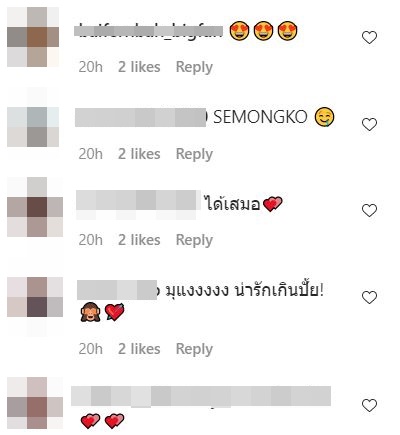This screenshot has width=400, height=435.
Task: Open the first commenter's profile picture
Action: 33,37
